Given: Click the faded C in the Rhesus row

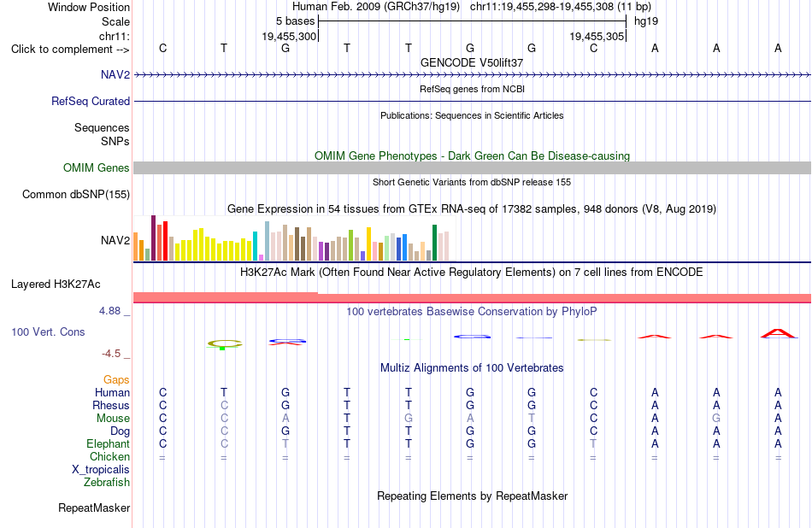Looking at the screenshot, I should coord(224,405).
